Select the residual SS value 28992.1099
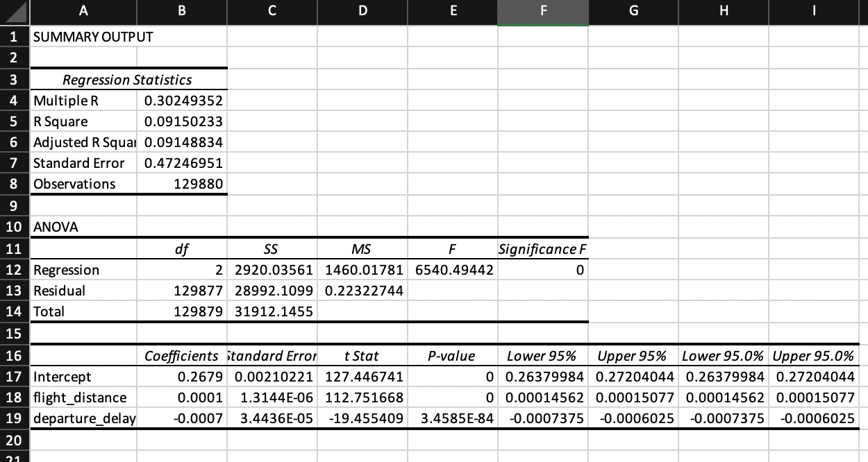 (x=272, y=291)
